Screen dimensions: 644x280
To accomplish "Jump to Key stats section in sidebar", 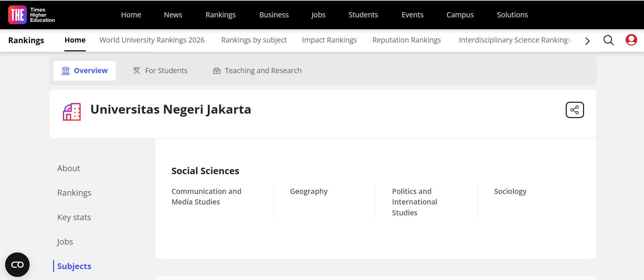I will click(x=74, y=217).
